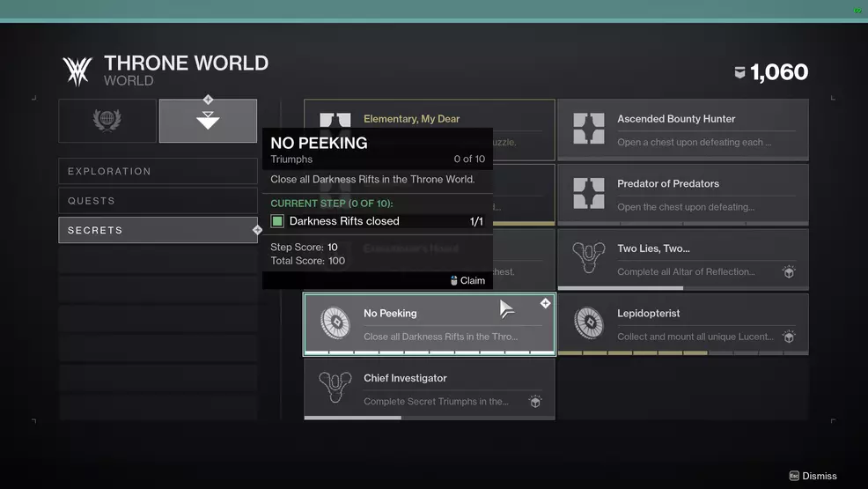The image size is (868, 489).
Task: Click the Ascended Bounty Hunter icon
Action: 588,129
